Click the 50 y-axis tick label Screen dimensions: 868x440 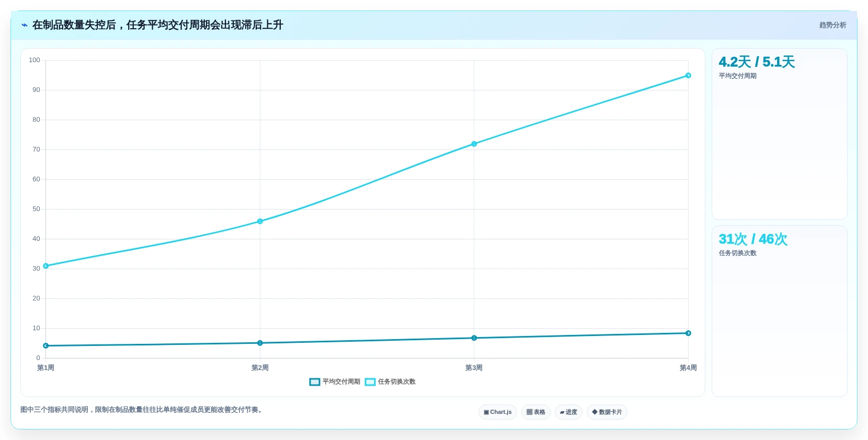(x=36, y=209)
